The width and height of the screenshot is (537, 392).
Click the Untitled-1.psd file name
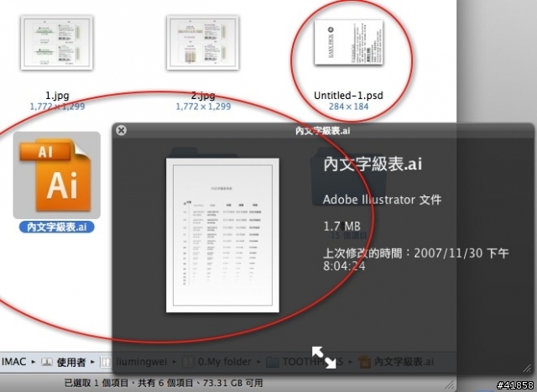(x=348, y=95)
